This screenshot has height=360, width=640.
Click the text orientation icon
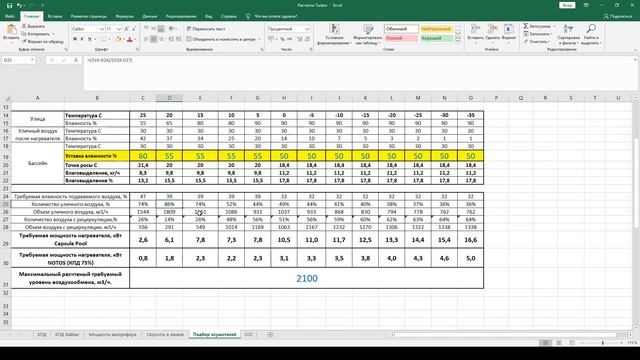(172, 29)
